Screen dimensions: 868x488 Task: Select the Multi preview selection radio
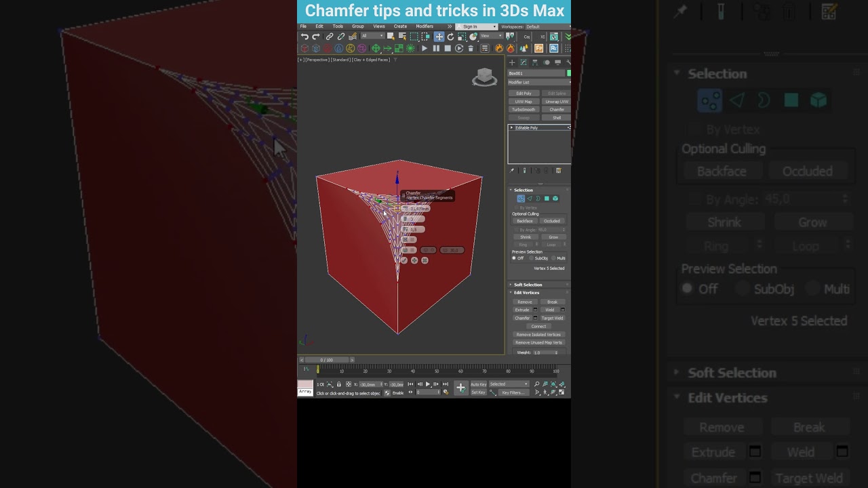(x=553, y=258)
